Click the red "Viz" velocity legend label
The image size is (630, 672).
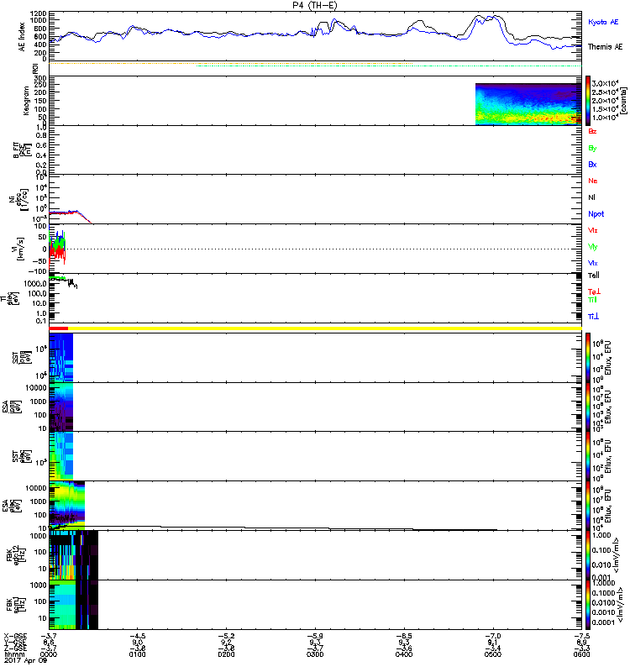tap(593, 230)
